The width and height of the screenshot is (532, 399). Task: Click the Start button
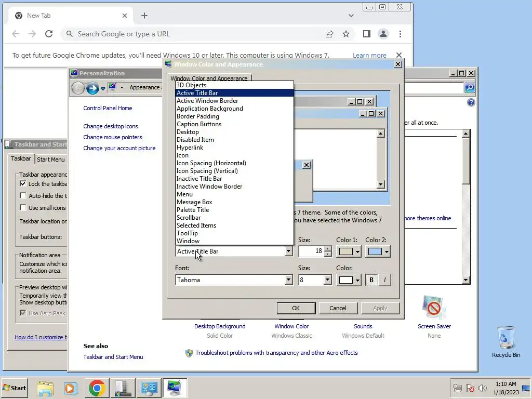click(x=14, y=388)
